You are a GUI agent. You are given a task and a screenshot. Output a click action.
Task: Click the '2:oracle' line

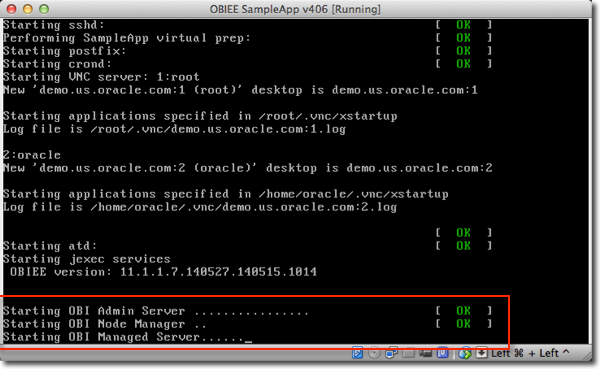(32, 155)
